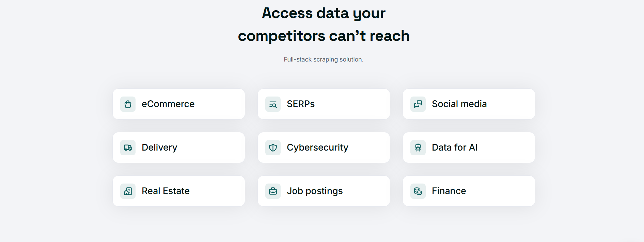Viewport: 644px width, 242px height.
Task: Click the Finance coins icon
Action: (418, 191)
